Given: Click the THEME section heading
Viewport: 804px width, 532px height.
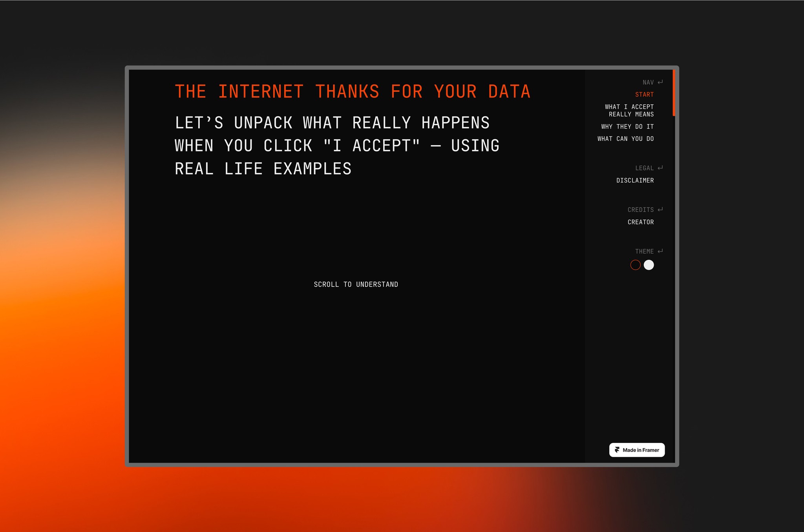Looking at the screenshot, I should coord(644,251).
